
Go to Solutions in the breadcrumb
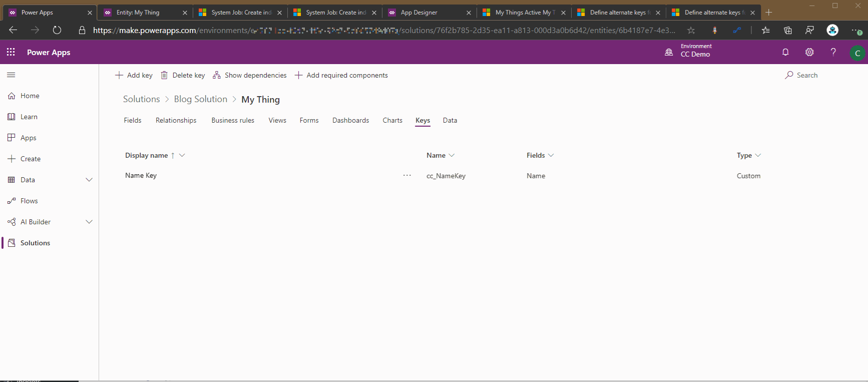pyautogui.click(x=142, y=99)
